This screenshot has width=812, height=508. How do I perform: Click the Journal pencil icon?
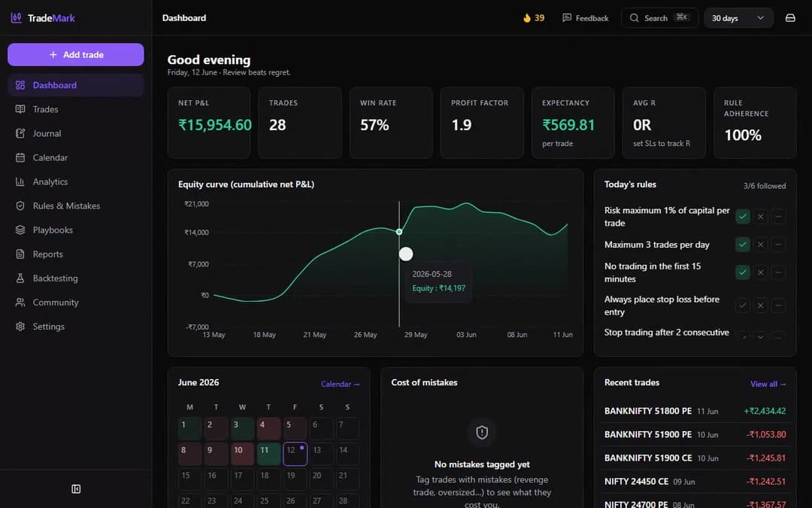[20, 133]
